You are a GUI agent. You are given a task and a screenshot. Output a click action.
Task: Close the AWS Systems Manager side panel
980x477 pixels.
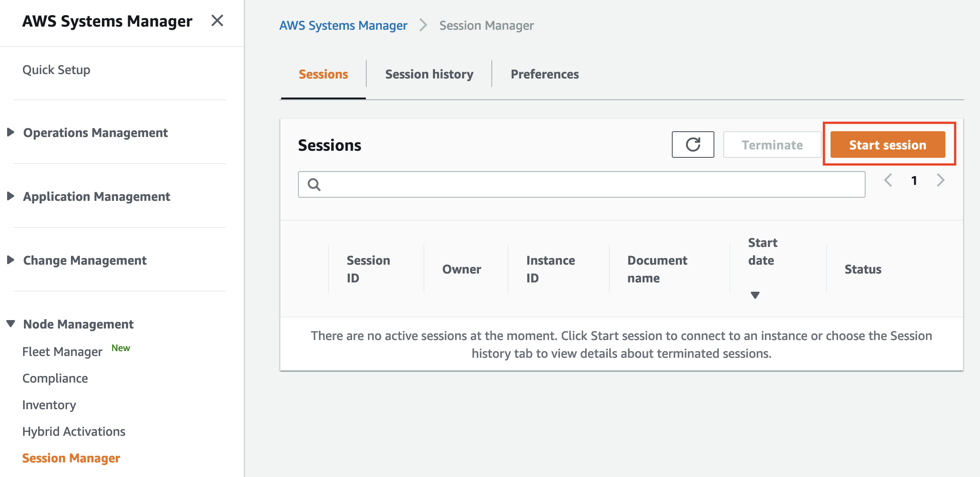(x=217, y=20)
